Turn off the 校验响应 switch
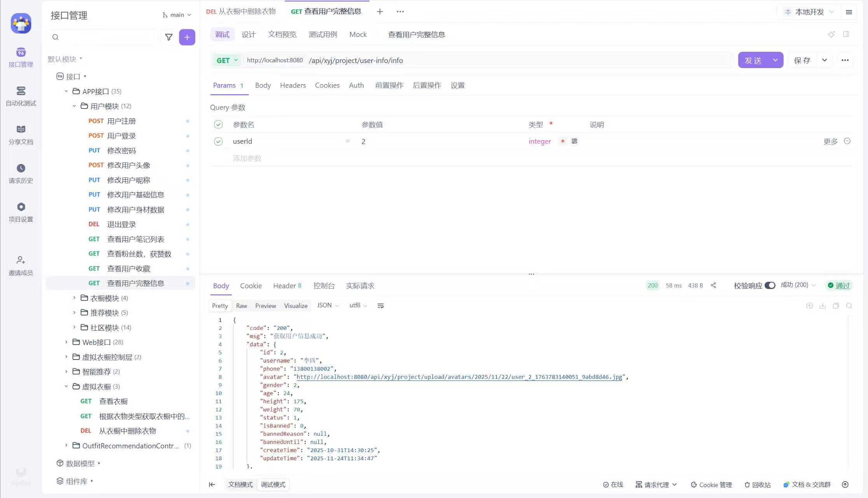Screen dimensions: 868x498 point(770,285)
